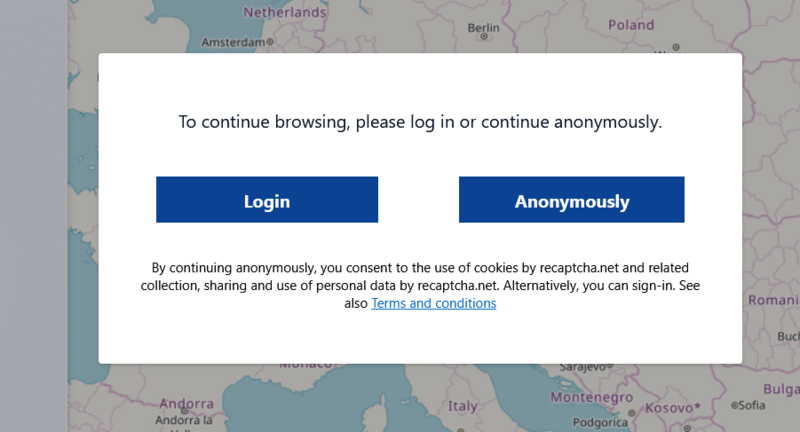Screen dimensions: 800x432
Task: Select the Kosovo label on the map
Action: tap(668, 408)
